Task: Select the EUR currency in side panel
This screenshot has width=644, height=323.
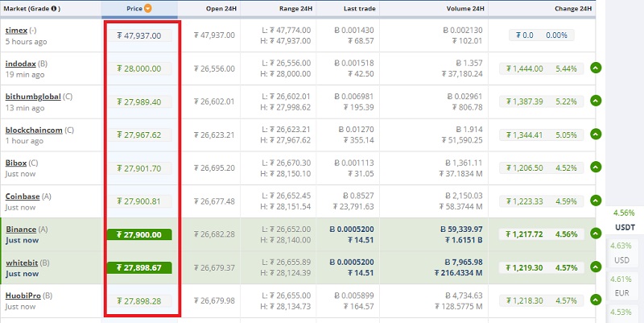Action: pos(621,293)
